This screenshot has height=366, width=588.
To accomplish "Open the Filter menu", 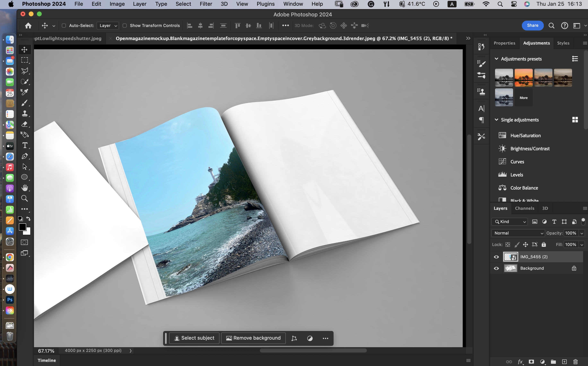I will coord(206,4).
